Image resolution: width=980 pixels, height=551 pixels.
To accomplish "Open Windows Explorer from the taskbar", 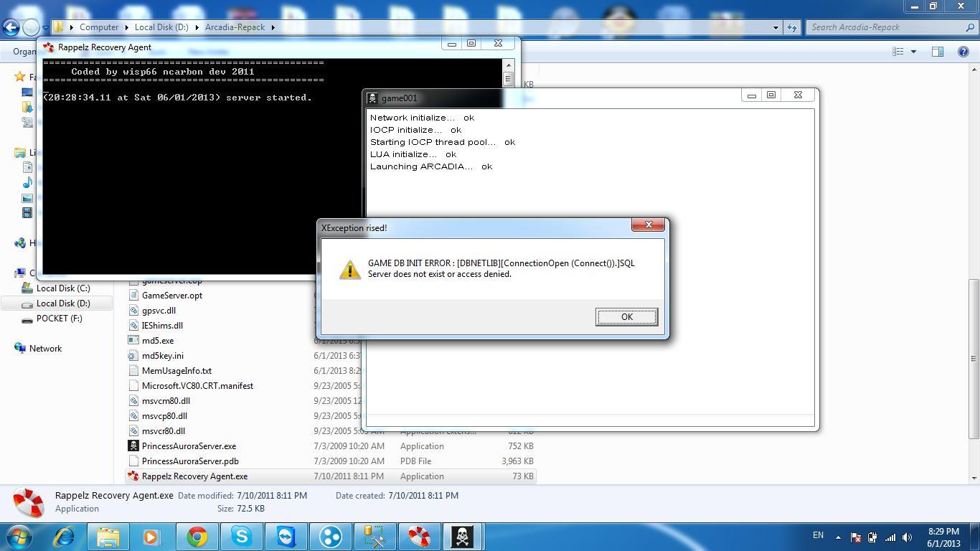I will pos(108,537).
